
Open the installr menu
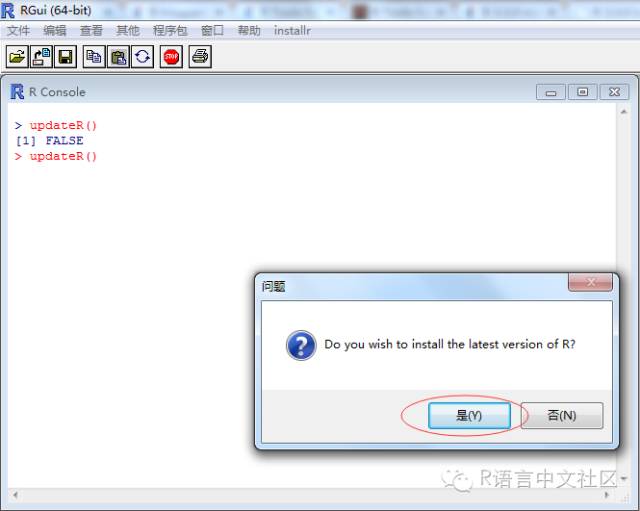coord(292,31)
